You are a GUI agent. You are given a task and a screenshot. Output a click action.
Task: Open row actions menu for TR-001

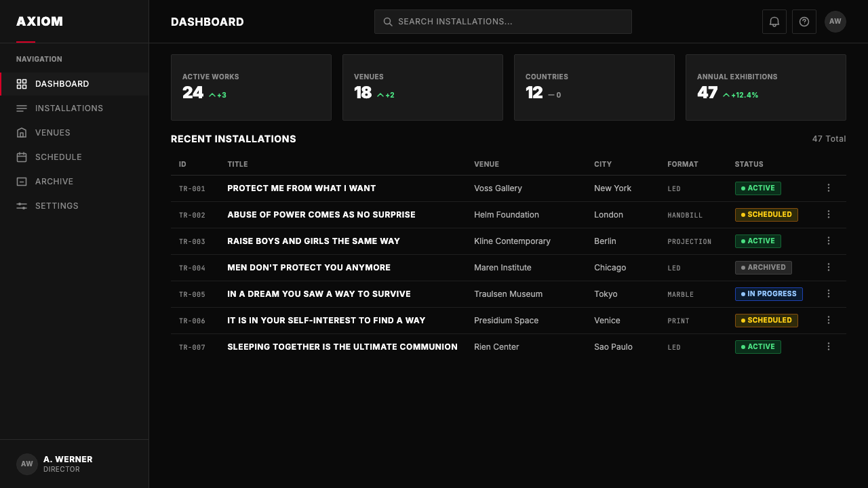(829, 188)
